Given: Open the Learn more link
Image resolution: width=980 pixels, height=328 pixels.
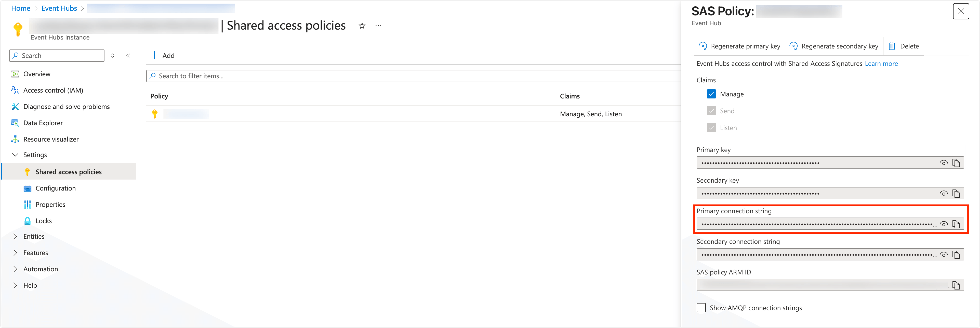Looking at the screenshot, I should 881,64.
